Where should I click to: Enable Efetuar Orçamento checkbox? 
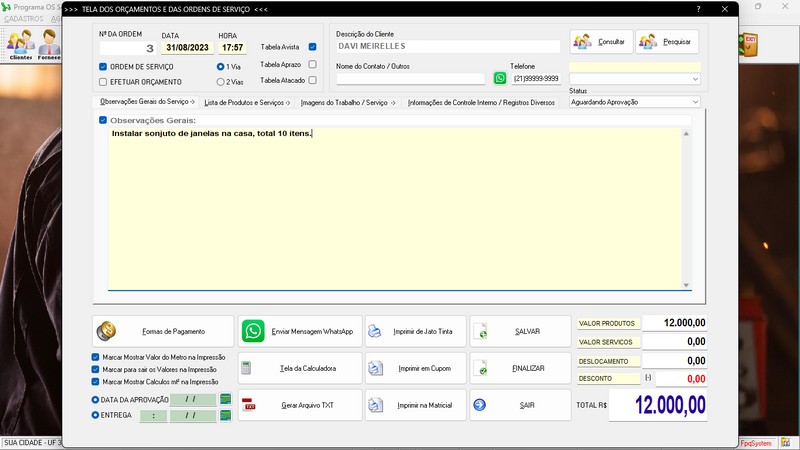point(103,82)
